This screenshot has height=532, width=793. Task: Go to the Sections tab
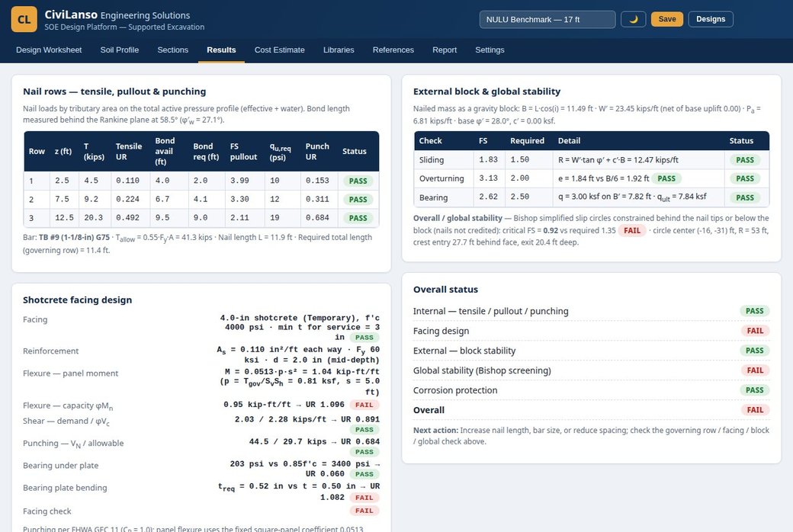point(173,50)
